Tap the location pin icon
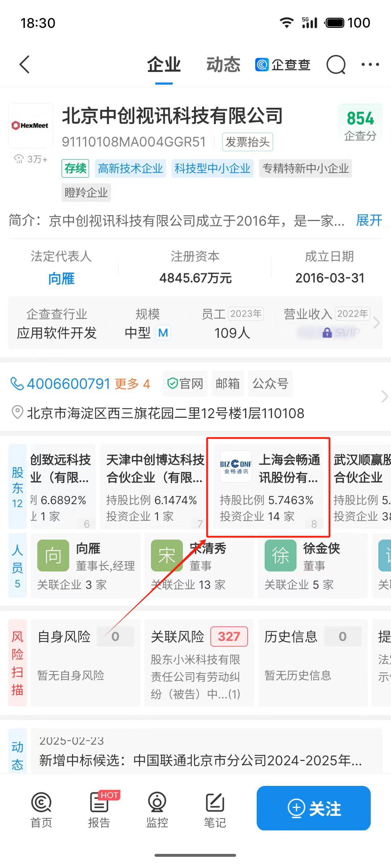The image size is (391, 868). tap(17, 412)
